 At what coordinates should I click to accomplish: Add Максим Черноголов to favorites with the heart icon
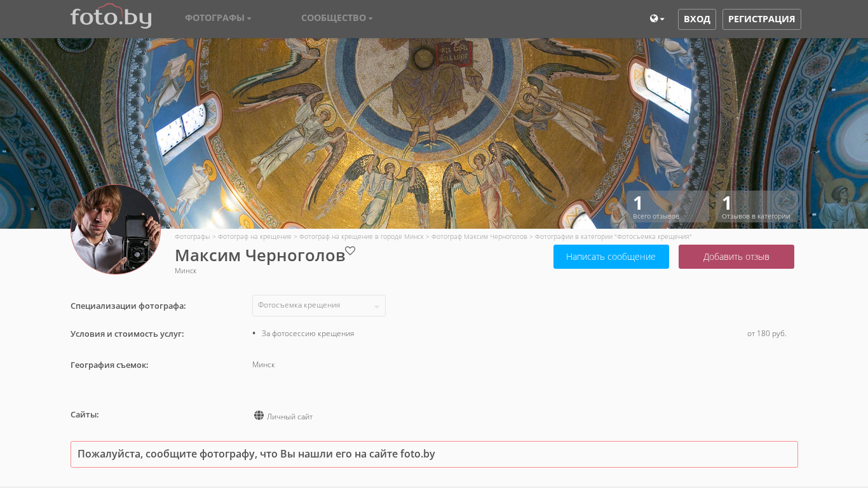pos(350,251)
